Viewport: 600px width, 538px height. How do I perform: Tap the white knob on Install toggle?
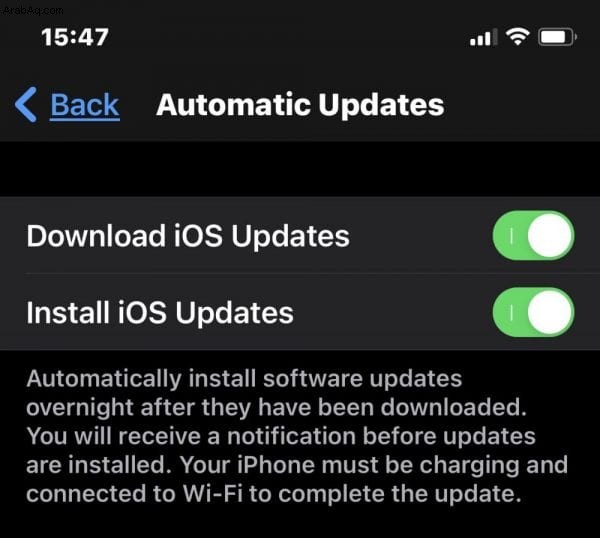(550, 312)
